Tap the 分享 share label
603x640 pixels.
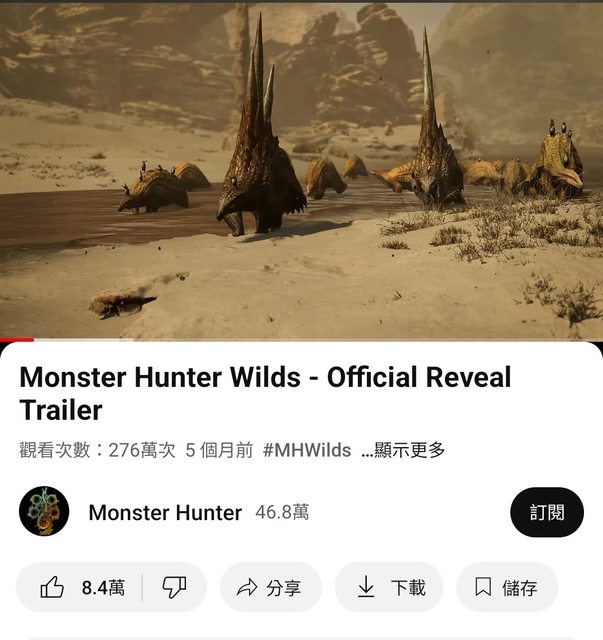click(x=283, y=588)
